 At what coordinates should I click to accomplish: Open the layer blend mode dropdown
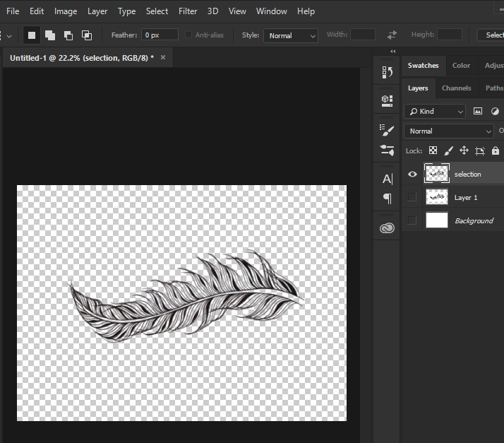click(449, 131)
